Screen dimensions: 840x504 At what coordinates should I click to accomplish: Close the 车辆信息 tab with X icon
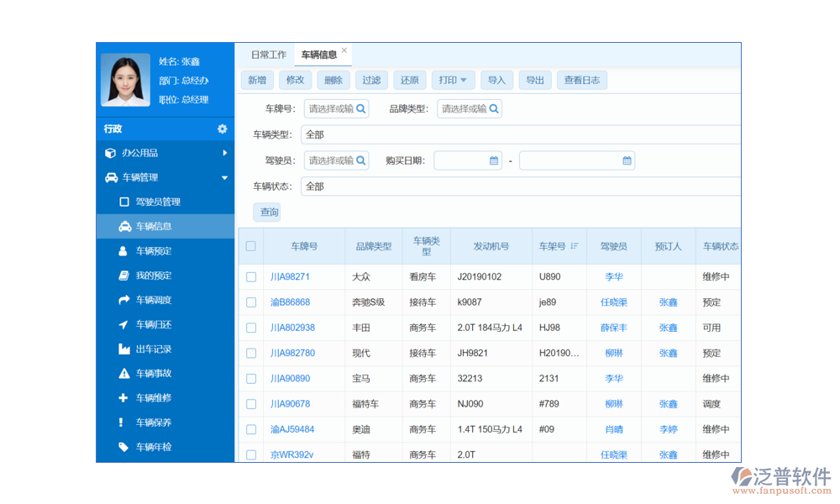click(344, 50)
